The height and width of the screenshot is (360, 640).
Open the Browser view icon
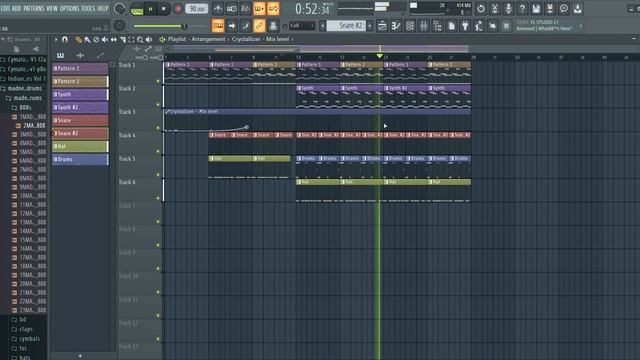point(438,26)
